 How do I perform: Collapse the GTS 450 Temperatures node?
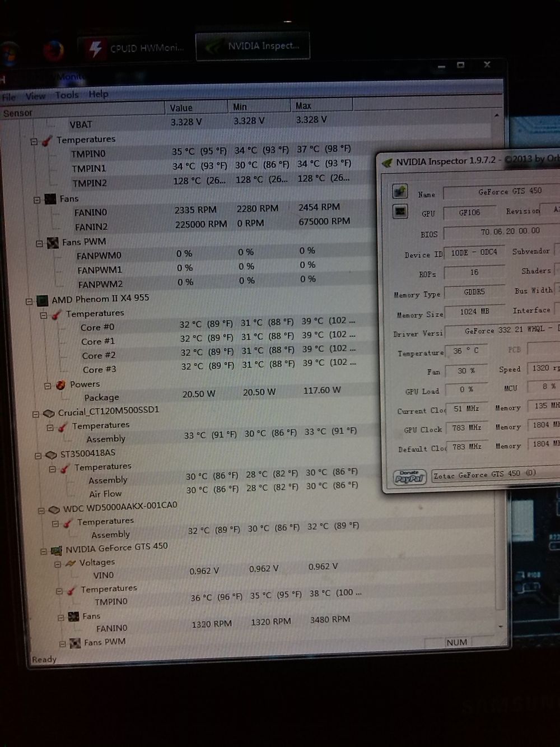point(59,591)
